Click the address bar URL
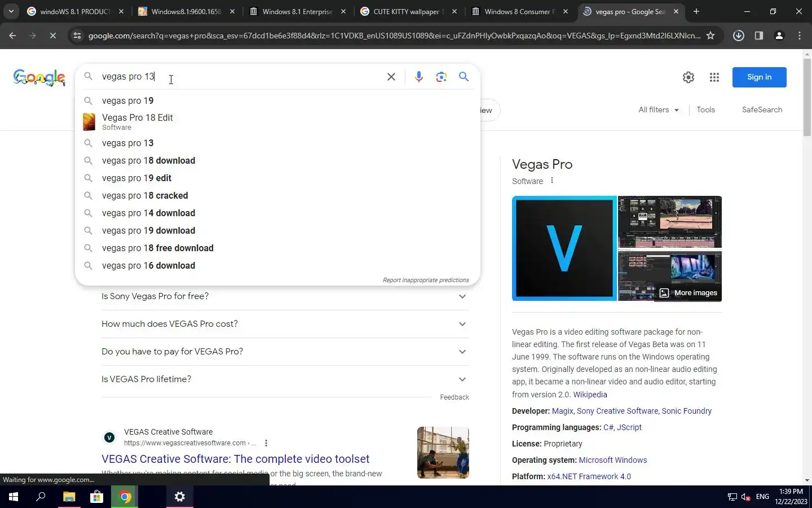 394,36
